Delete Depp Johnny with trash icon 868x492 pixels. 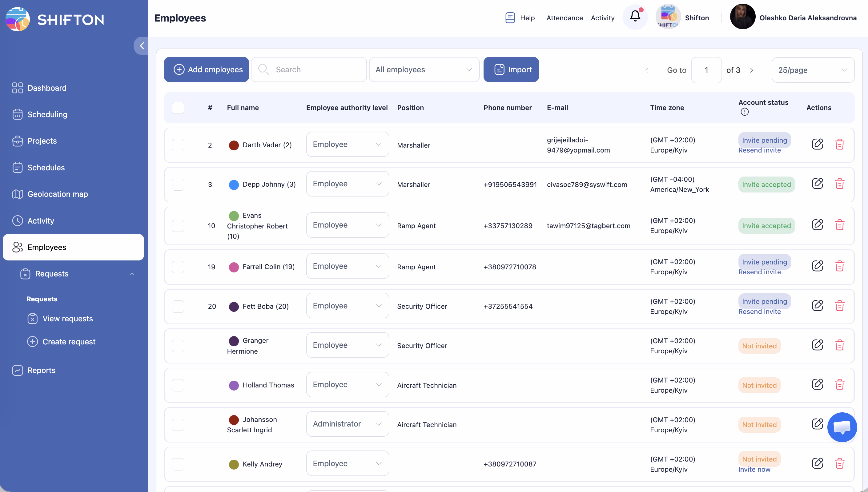point(839,184)
